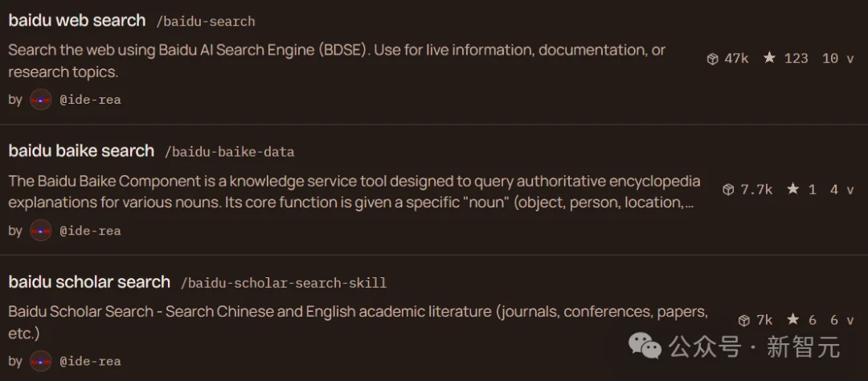
Task: Open @ide-rea profile under baidu web search
Action: [x=90, y=100]
